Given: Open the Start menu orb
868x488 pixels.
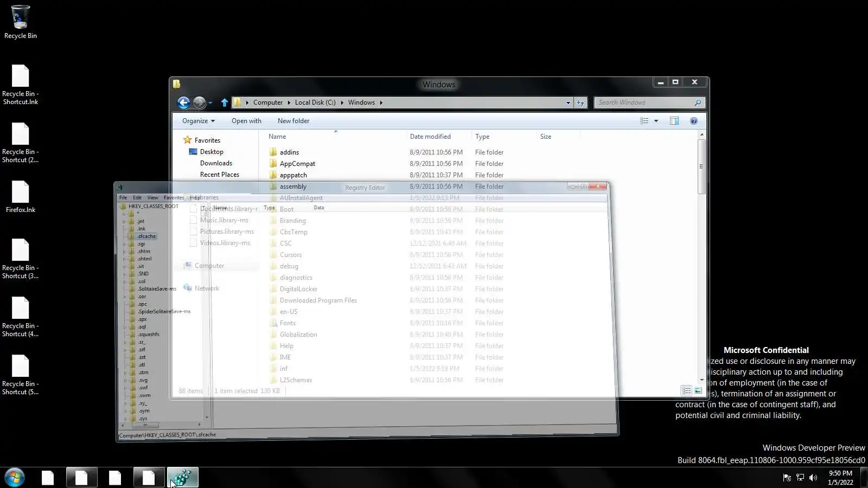Looking at the screenshot, I should coord(15,478).
